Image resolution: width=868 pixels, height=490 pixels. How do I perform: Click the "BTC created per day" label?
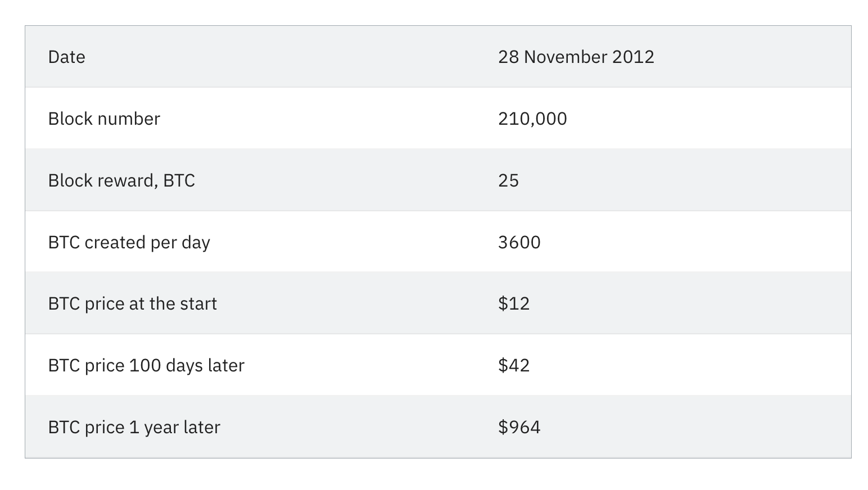(129, 242)
